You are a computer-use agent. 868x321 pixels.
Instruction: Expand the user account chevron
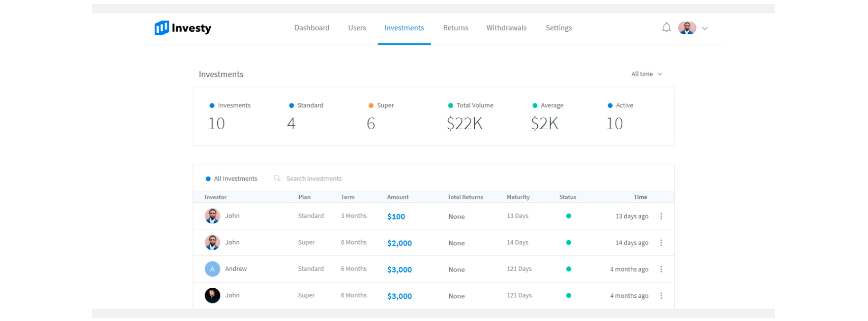(x=705, y=28)
